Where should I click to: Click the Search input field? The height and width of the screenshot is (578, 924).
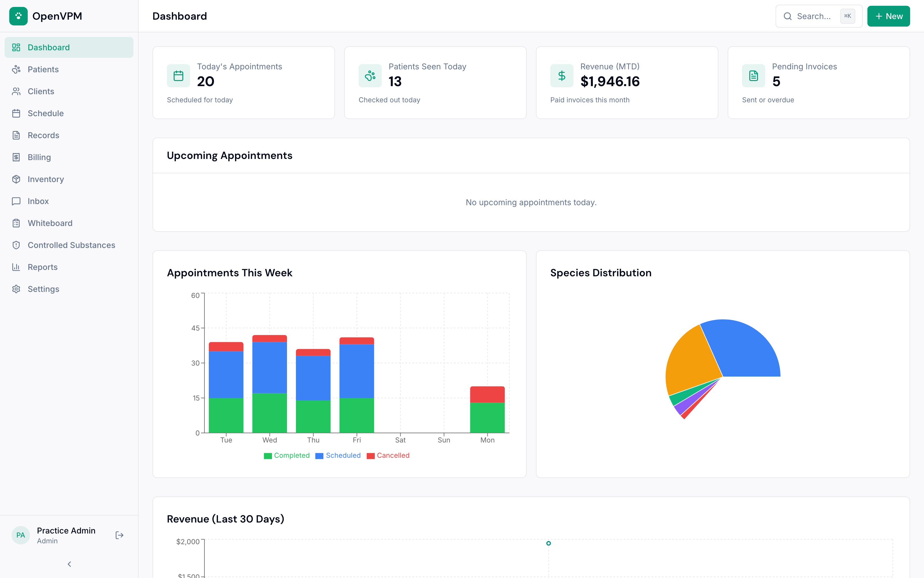coord(819,16)
